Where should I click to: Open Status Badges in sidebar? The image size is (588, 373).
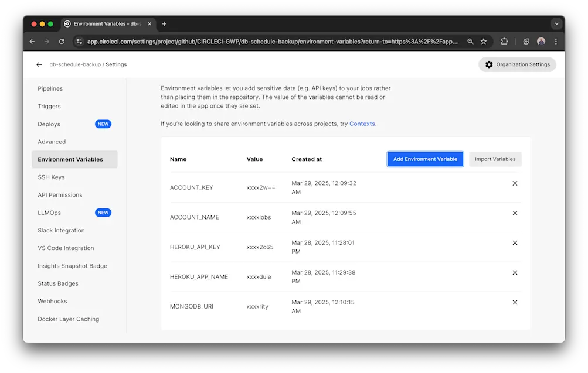point(58,283)
